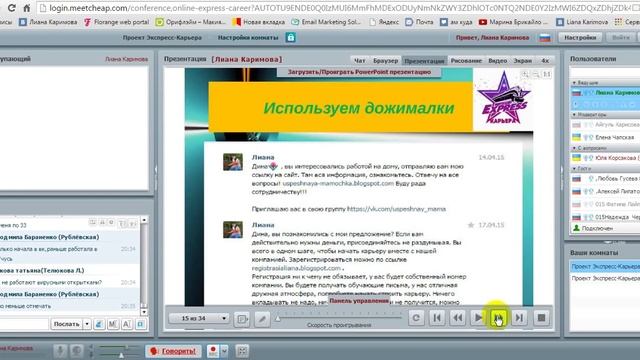The image size is (640, 360).
Task: Switch to the Чат tab
Action: pyautogui.click(x=360, y=60)
